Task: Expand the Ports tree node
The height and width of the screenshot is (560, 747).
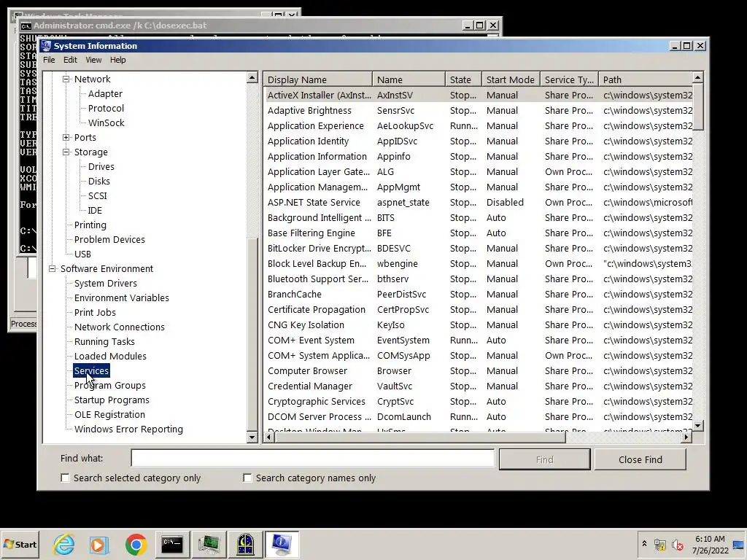Action: 66,138
